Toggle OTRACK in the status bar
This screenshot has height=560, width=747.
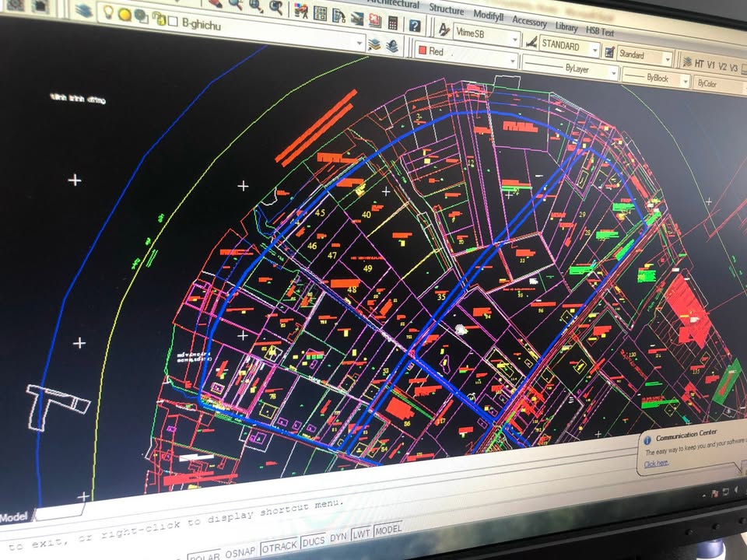[x=279, y=546]
